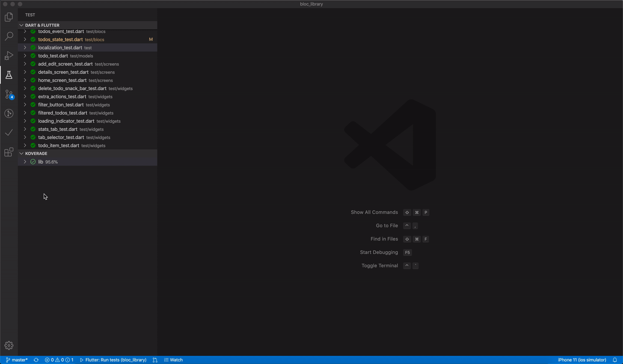Select iPhone 11 (ios simulator) device
This screenshot has height=364, width=623.
(582, 360)
